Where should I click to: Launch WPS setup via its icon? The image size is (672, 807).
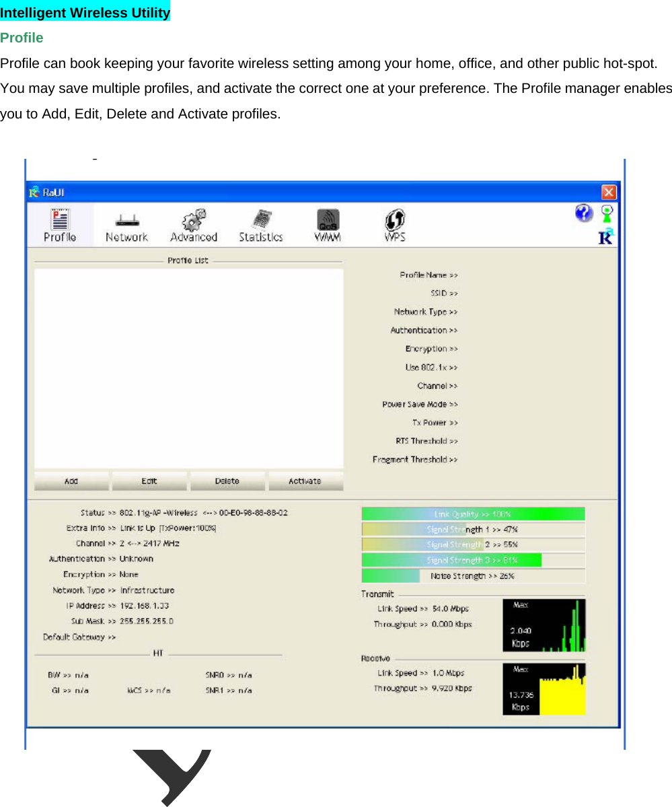coord(395,222)
